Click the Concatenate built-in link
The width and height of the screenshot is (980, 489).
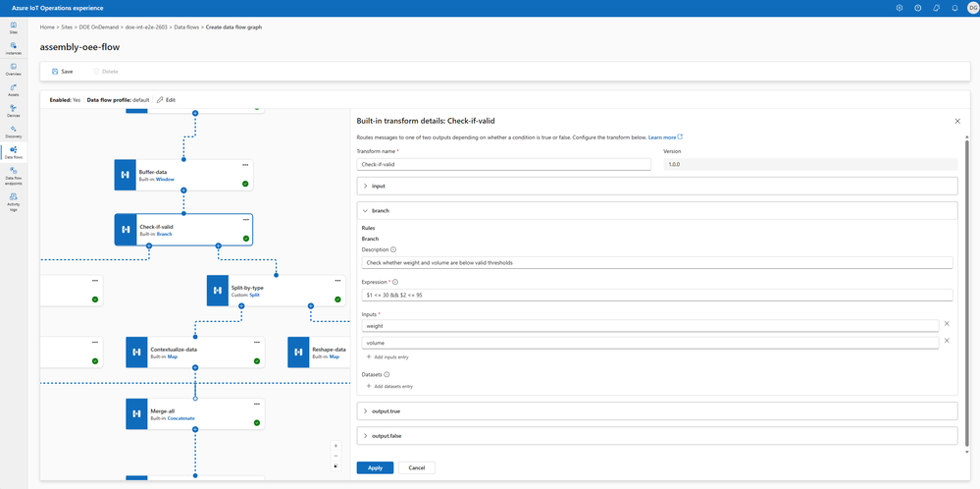[x=181, y=418]
